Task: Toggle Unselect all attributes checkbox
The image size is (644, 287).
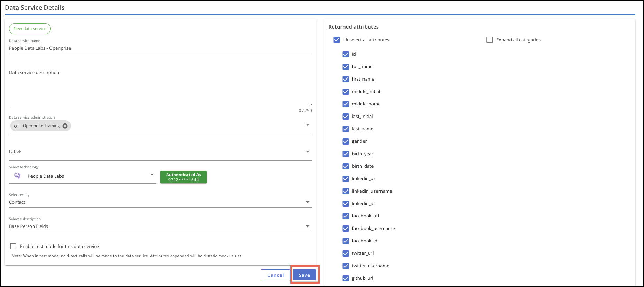Action: click(x=337, y=40)
